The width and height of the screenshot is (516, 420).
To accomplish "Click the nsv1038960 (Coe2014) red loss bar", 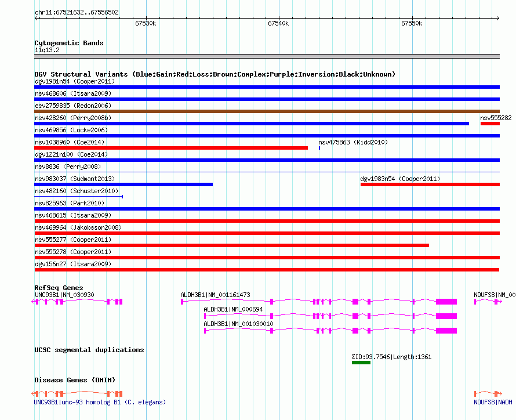I will click(x=171, y=148).
